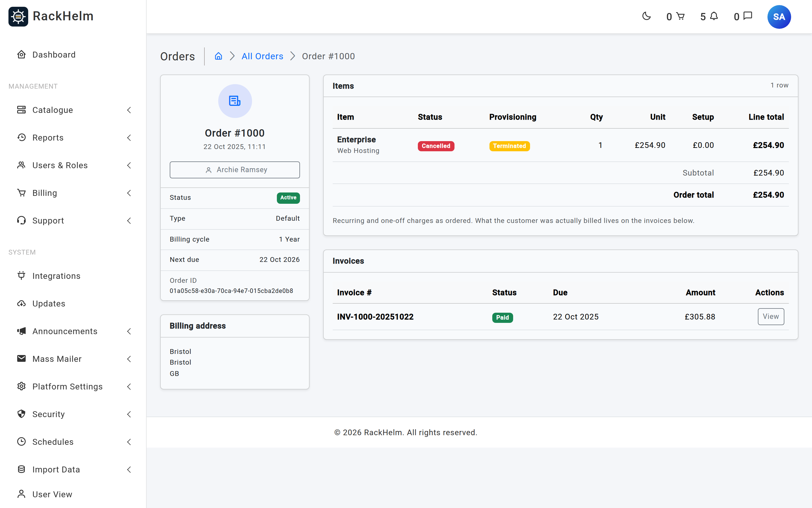Click the Integrations plug icon
This screenshot has height=508, width=812.
pyautogui.click(x=21, y=275)
